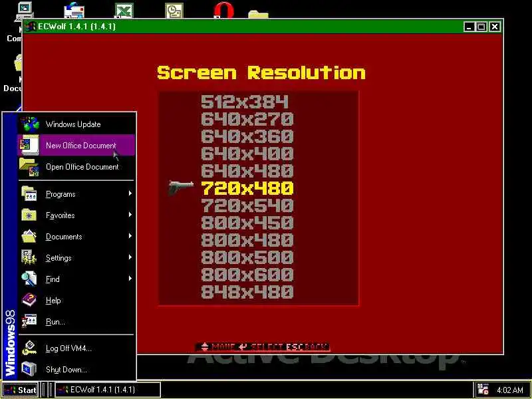Click the Windows Update globe icon
The image size is (532, 399).
[x=29, y=124]
